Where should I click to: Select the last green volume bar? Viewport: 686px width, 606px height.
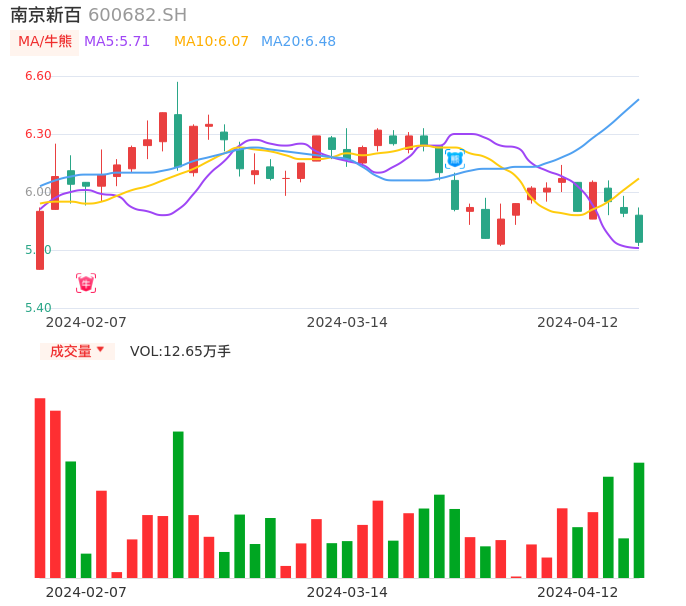pyautogui.click(x=638, y=519)
